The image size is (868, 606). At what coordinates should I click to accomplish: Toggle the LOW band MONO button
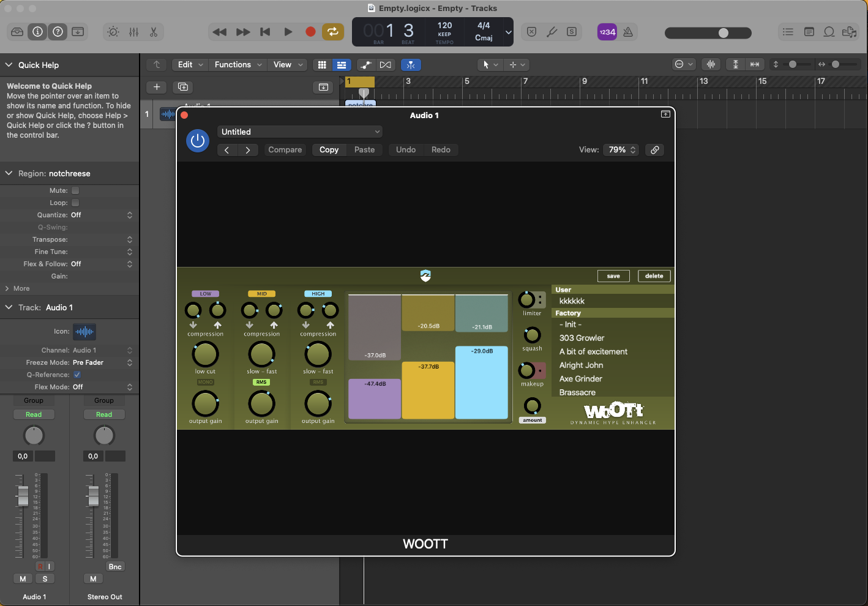(x=206, y=382)
